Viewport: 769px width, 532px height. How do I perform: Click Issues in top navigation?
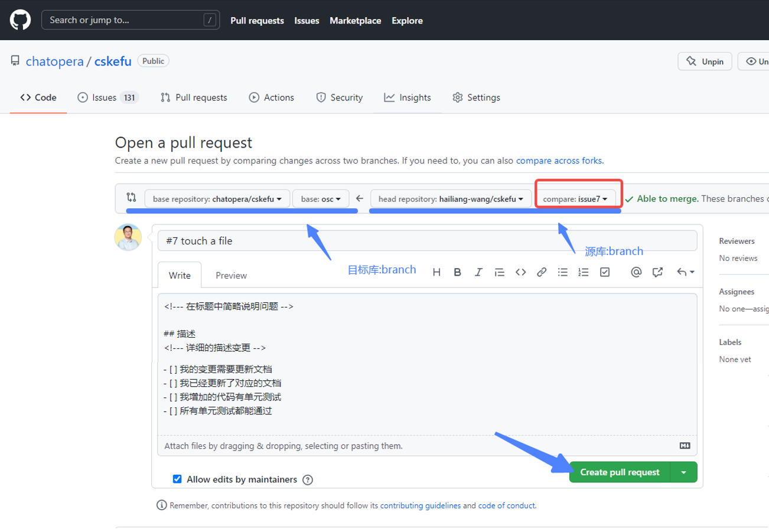[307, 20]
